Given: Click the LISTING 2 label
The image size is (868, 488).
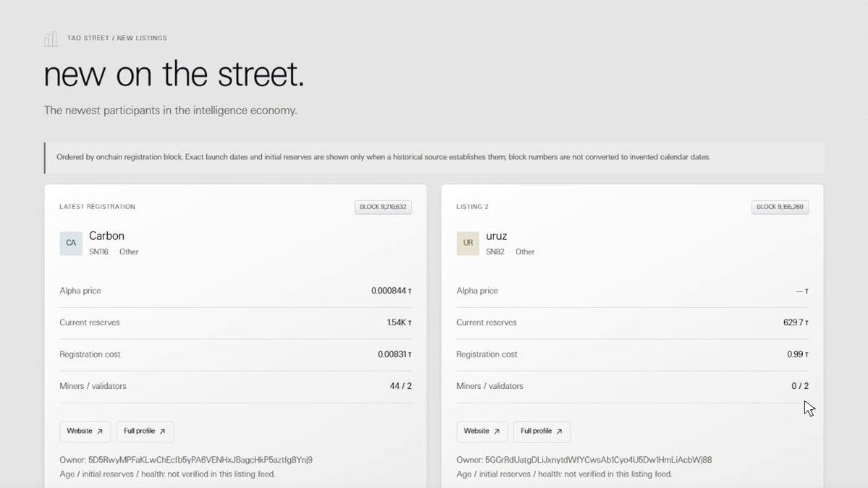Looking at the screenshot, I should tap(472, 207).
